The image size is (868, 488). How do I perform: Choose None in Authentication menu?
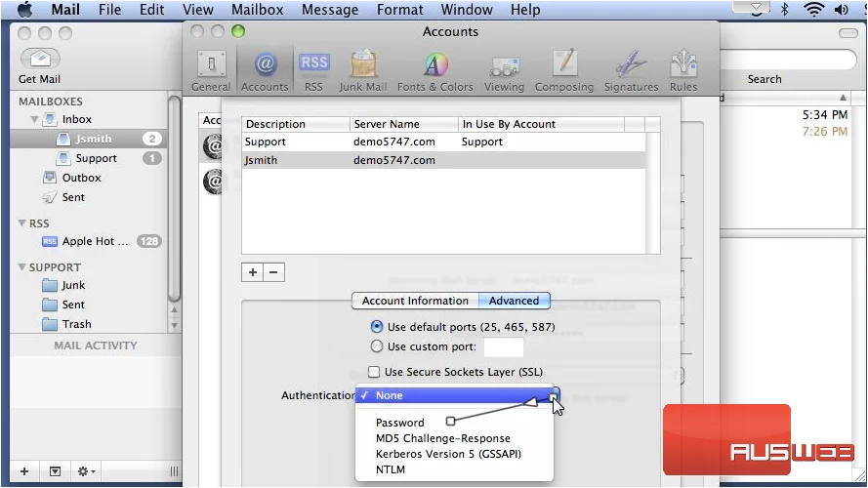pos(454,395)
